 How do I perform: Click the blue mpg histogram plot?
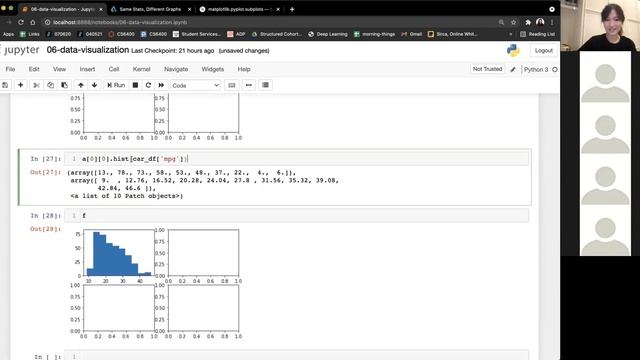pos(119,253)
